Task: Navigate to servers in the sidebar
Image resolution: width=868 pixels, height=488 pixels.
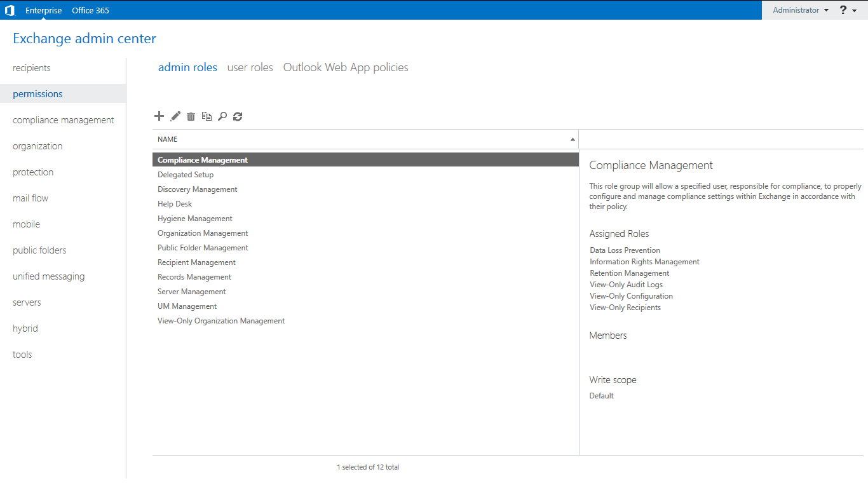Action: coord(27,302)
